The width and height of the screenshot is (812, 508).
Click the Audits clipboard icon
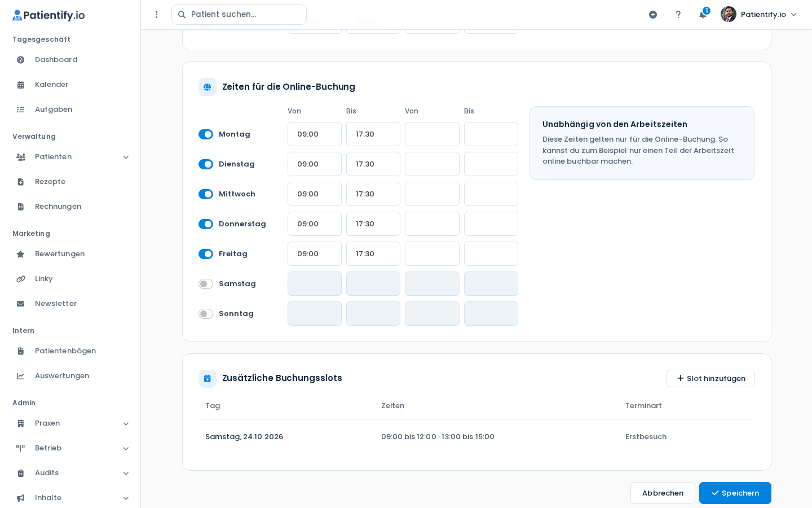click(x=21, y=473)
